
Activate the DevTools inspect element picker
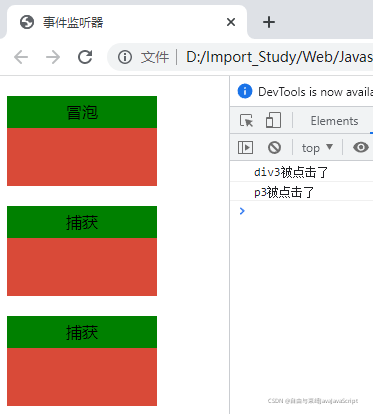pos(246,120)
